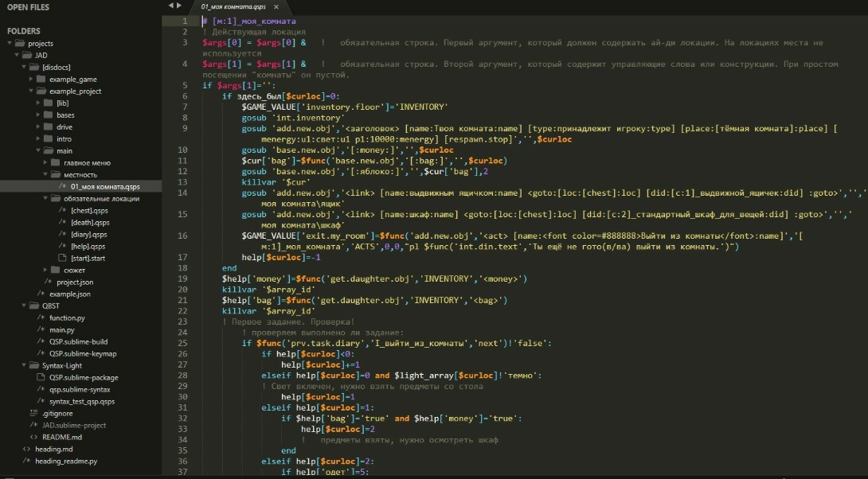Image resolution: width=868 pixels, height=479 pixels.
Task: Click the [disdocs] folder icon
Action: [x=34, y=67]
